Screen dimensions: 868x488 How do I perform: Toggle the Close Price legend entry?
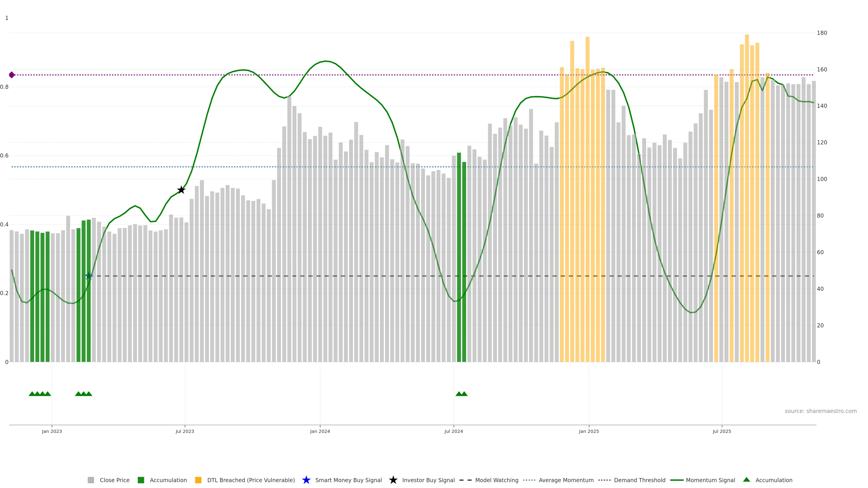pyautogui.click(x=115, y=480)
